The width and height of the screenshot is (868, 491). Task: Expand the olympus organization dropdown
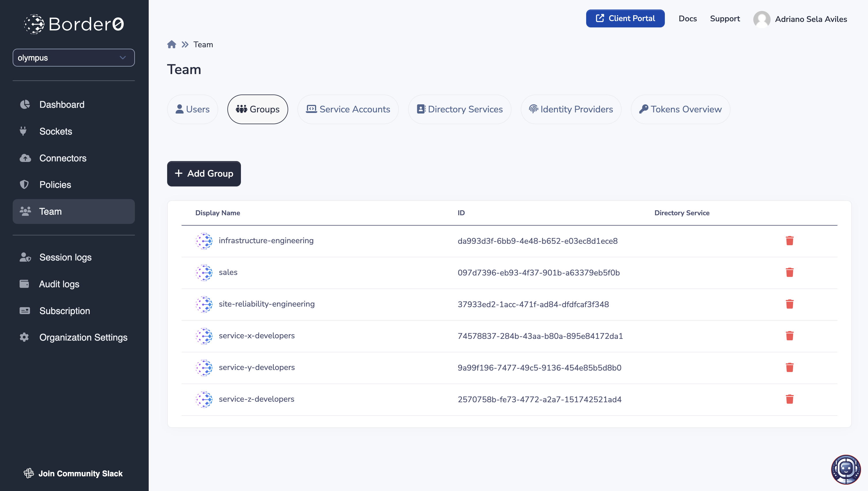coord(73,57)
